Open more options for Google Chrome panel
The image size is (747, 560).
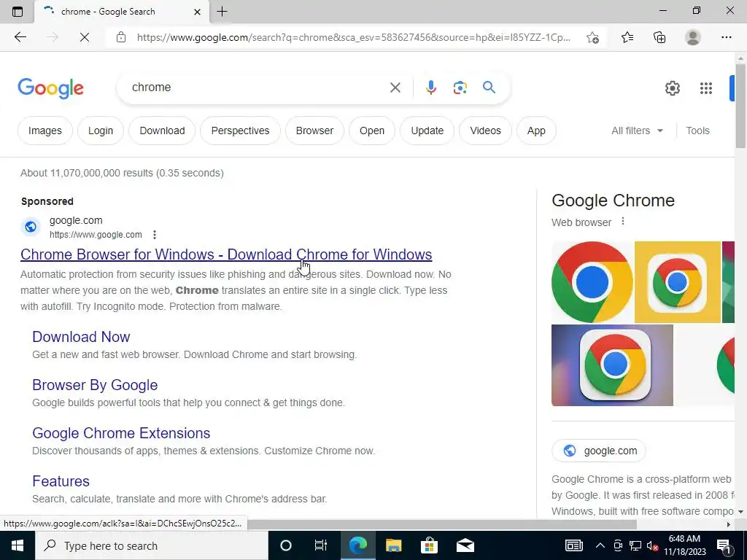click(623, 222)
